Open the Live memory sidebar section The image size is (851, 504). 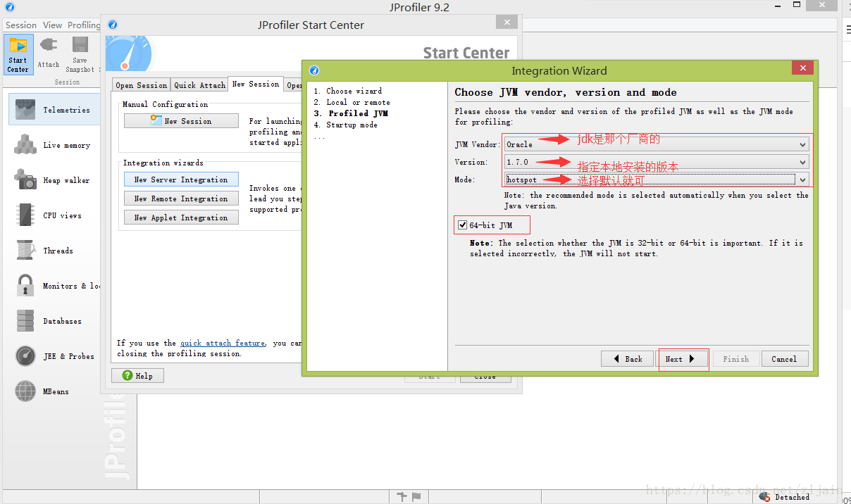pyautogui.click(x=54, y=145)
